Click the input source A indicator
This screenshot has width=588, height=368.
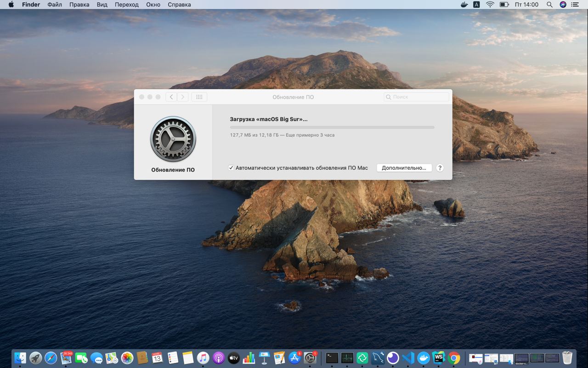pyautogui.click(x=477, y=5)
